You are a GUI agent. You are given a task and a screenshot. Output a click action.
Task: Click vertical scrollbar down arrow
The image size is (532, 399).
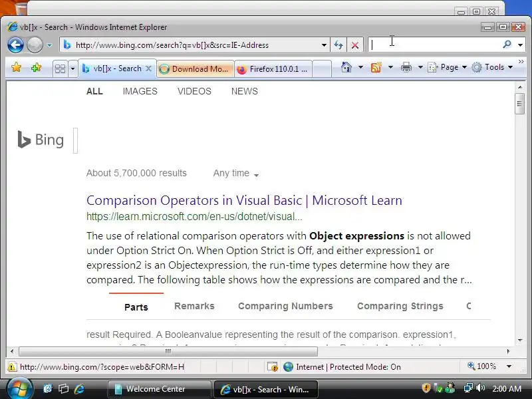[520, 340]
